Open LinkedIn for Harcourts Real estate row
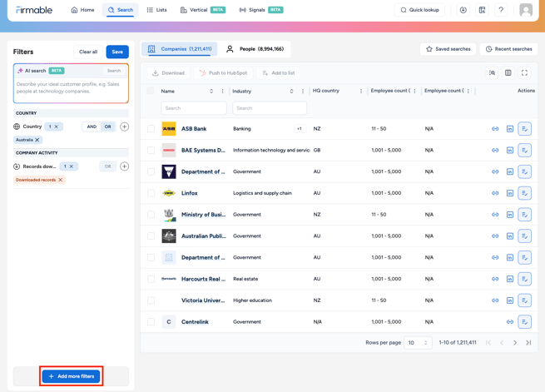Image resolution: width=545 pixels, height=392 pixels. pyautogui.click(x=510, y=279)
